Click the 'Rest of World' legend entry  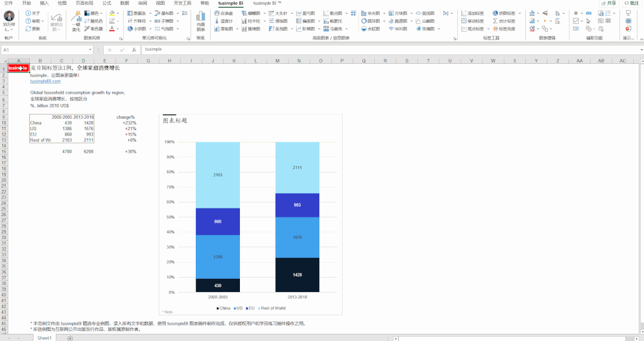[x=272, y=308]
